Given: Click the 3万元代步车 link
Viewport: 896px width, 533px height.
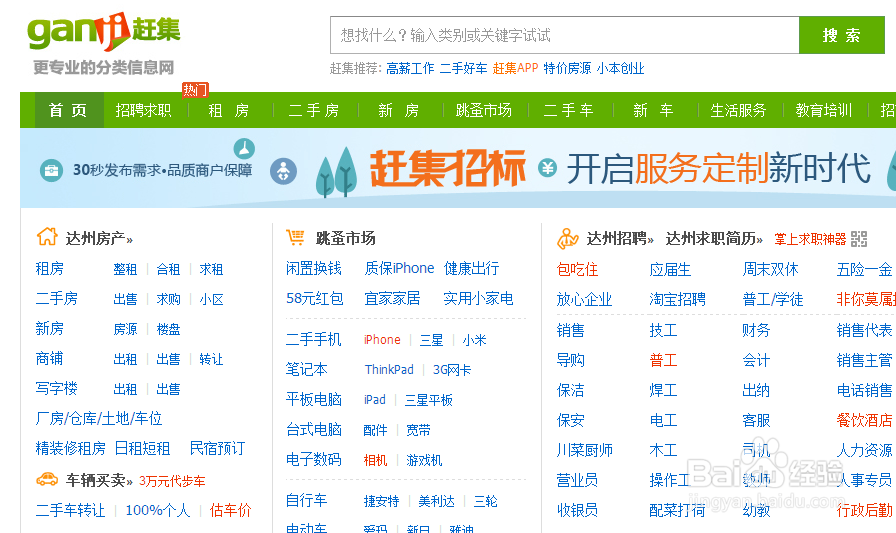Looking at the screenshot, I should click(x=172, y=481).
